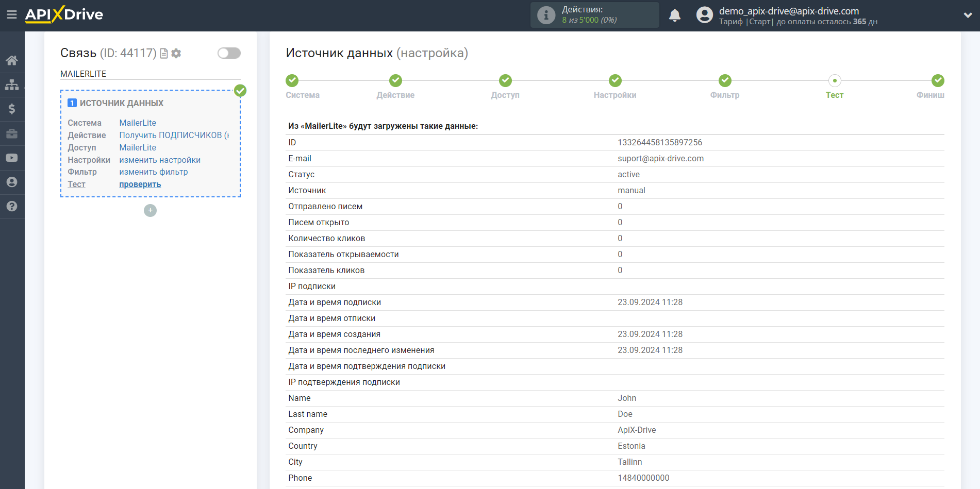
Task: Click изменить настройки link
Action: click(x=160, y=160)
